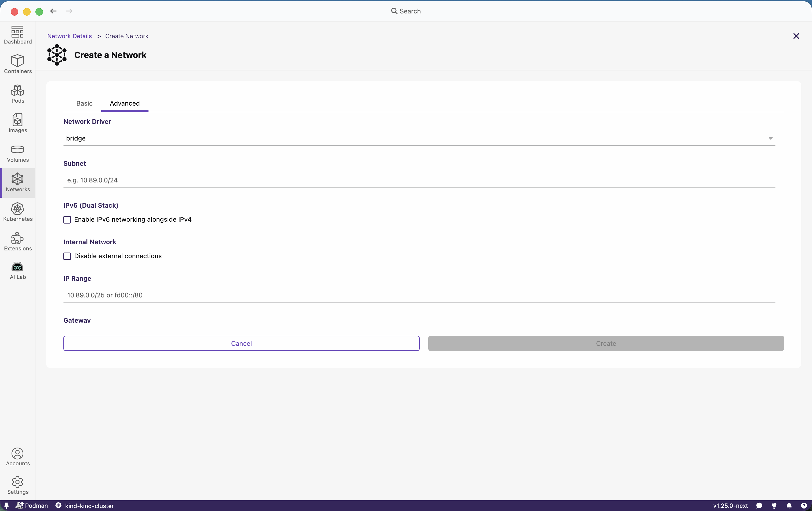Image resolution: width=812 pixels, height=511 pixels.
Task: Expand the bridge driver selector chevron
Action: point(771,138)
